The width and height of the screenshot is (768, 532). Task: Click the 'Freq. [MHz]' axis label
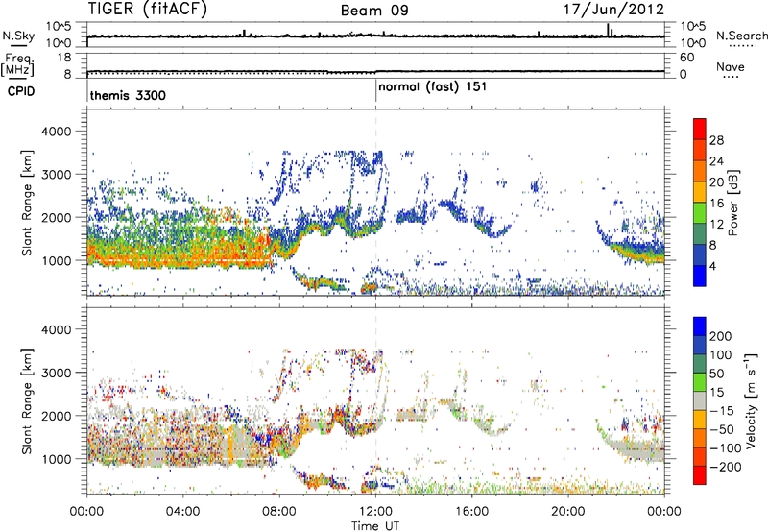point(17,65)
